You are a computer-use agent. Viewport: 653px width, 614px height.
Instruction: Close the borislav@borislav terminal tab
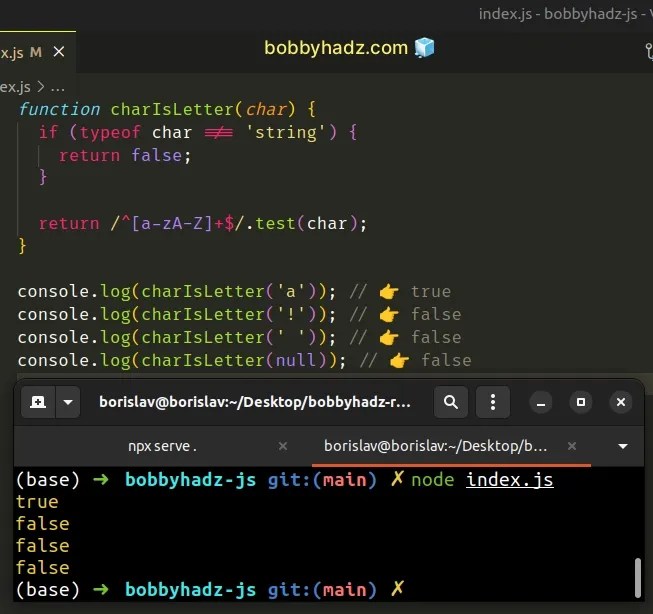coord(572,446)
